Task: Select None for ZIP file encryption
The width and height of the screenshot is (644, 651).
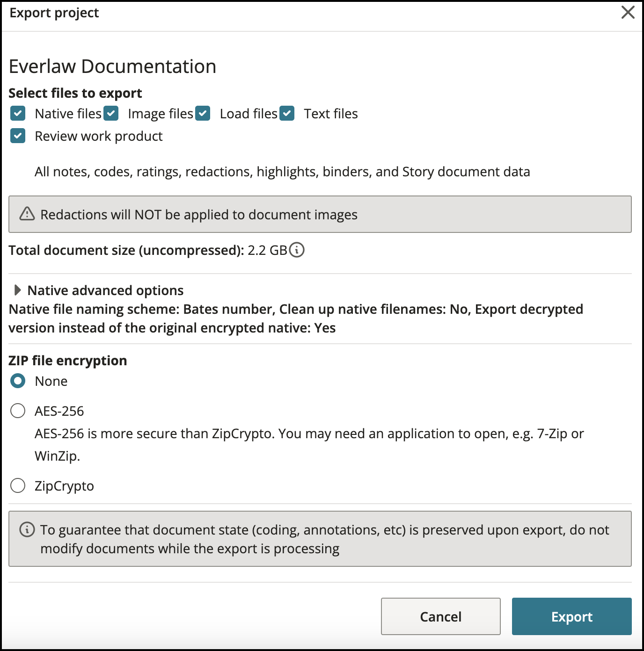Action: (18, 381)
